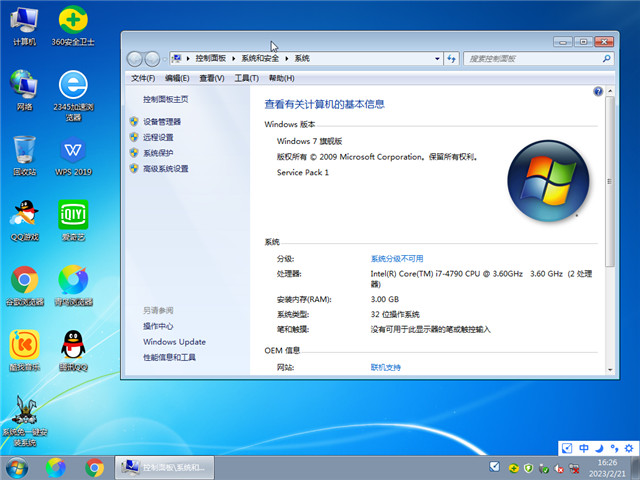Viewport: 640px width, 480px height.
Task: Click the 系统和安全 breadcrumb
Action: (260, 58)
